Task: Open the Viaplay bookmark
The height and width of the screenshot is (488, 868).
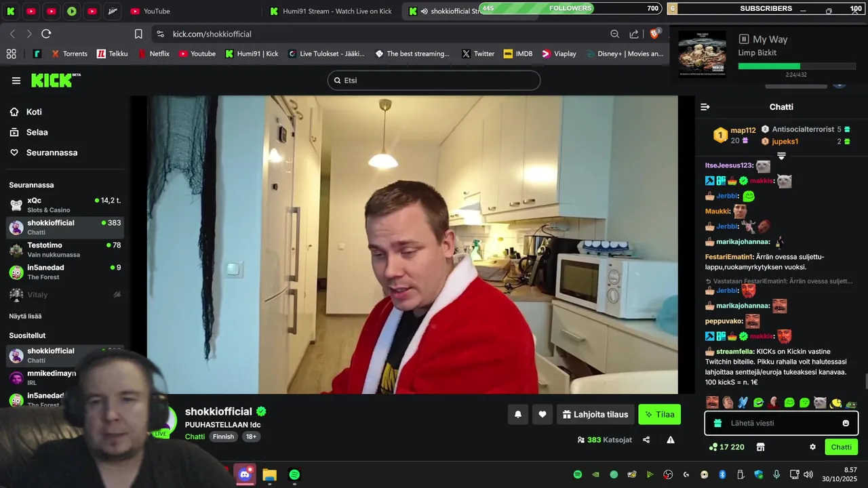Action: coord(559,54)
